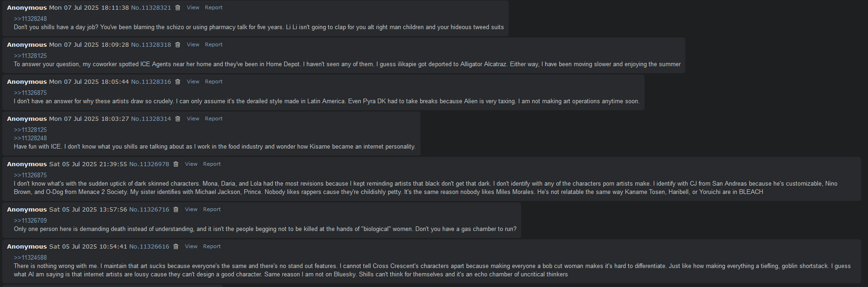Delete post No.11328318 via trash icon
This screenshot has height=287, width=868.
point(178,45)
